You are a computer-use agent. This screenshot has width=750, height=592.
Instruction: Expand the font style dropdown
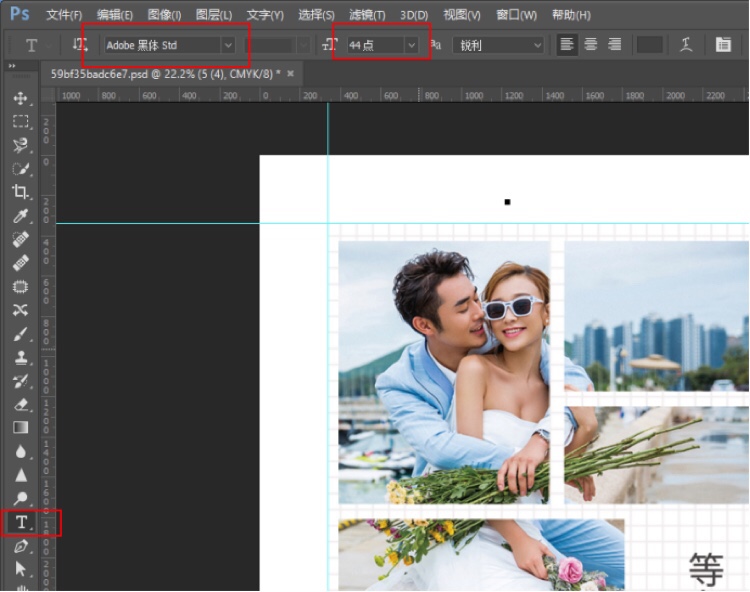(x=303, y=45)
